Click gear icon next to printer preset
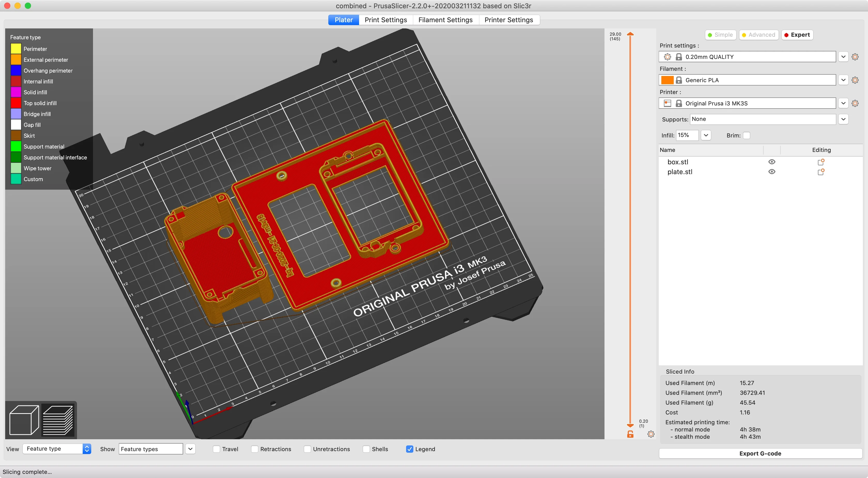Viewport: 868px width, 478px height. tap(855, 103)
